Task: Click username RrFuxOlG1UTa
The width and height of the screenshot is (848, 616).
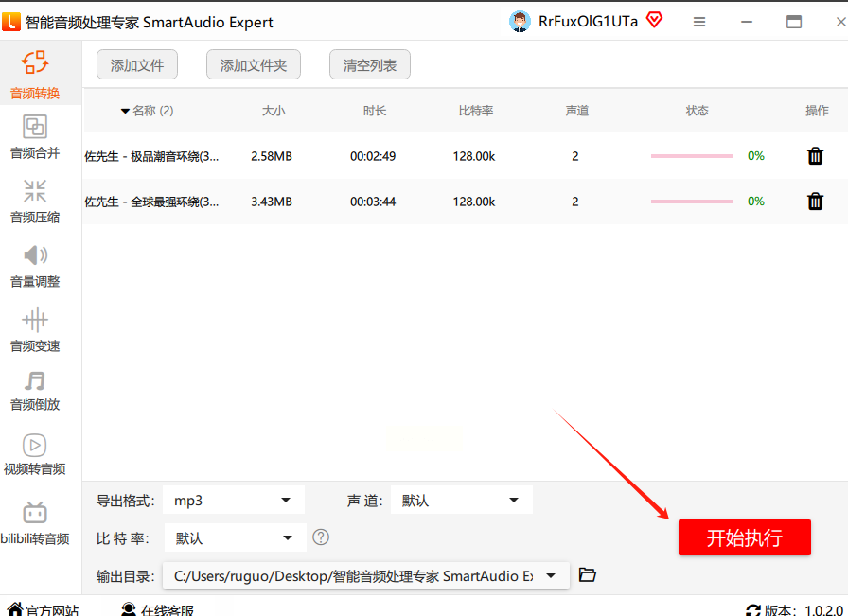Action: point(588,22)
